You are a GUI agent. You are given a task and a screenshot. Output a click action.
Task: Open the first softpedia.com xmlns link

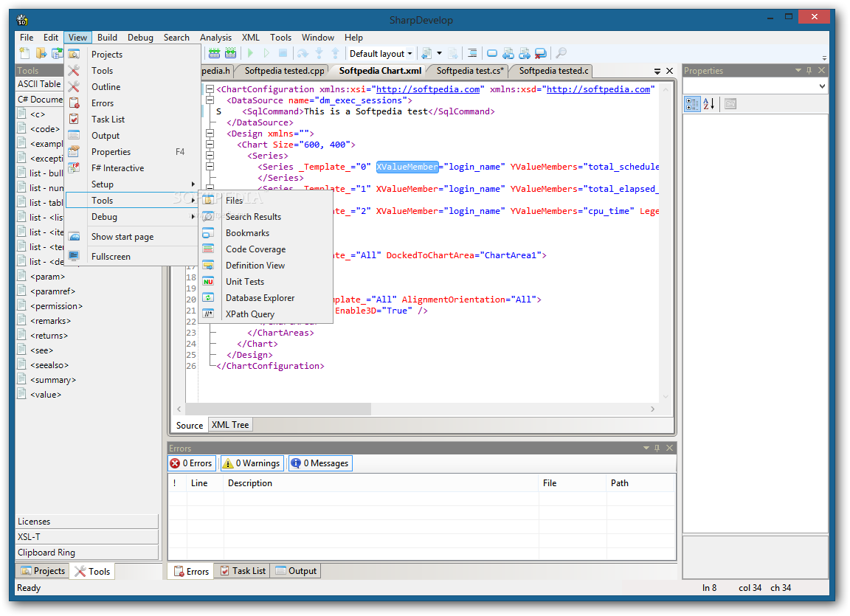[x=428, y=89]
